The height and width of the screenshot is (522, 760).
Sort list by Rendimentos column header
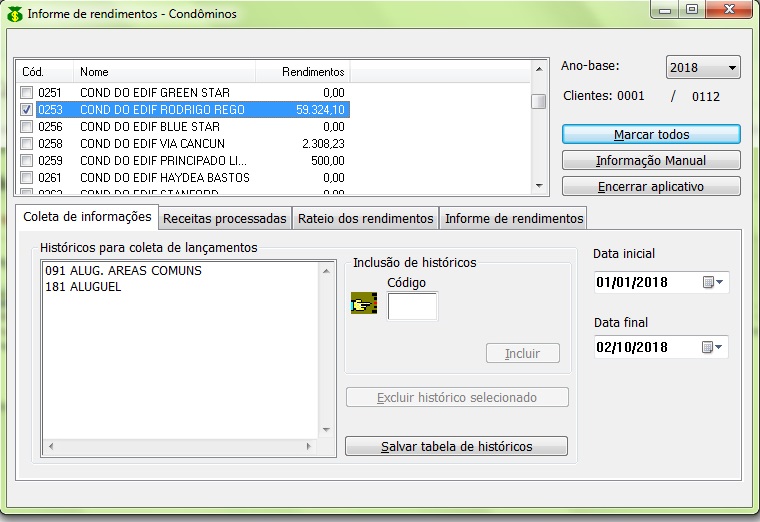(x=302, y=72)
